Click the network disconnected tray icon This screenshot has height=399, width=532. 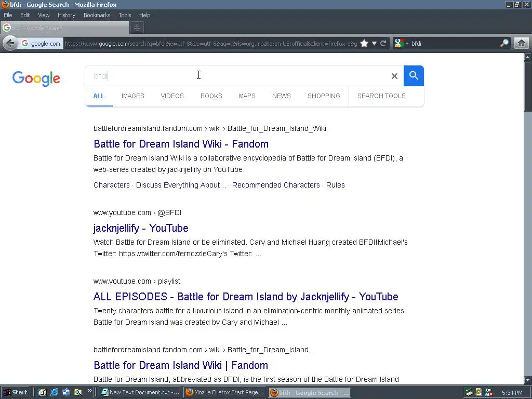click(488, 392)
